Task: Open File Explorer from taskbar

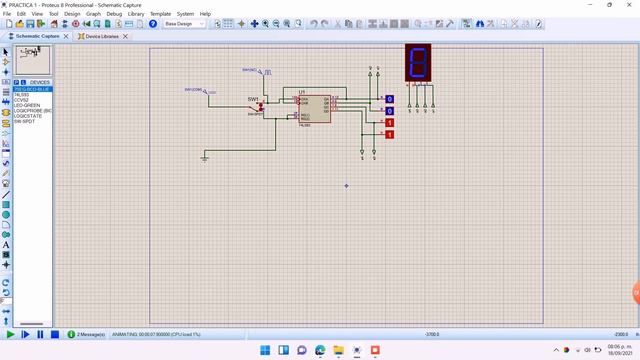Action: [338, 350]
